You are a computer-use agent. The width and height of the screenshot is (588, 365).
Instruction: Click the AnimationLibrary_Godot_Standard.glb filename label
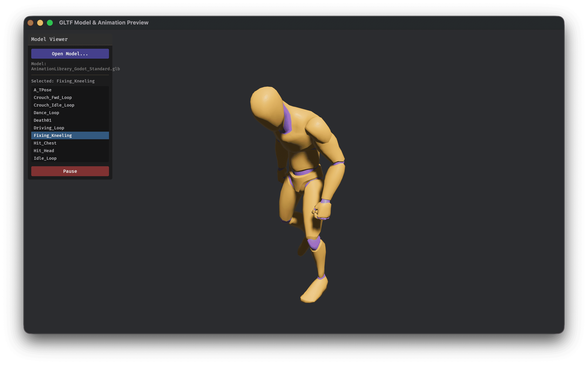coord(76,69)
